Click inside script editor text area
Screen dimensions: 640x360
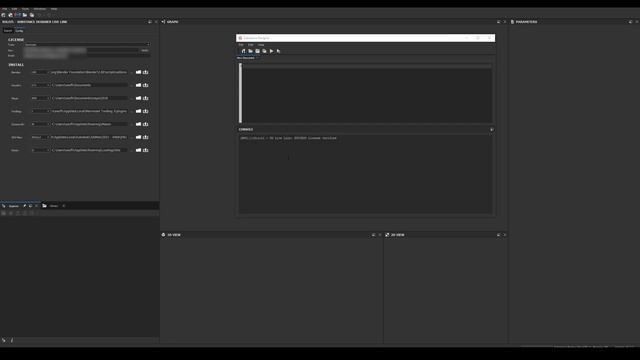click(x=367, y=93)
